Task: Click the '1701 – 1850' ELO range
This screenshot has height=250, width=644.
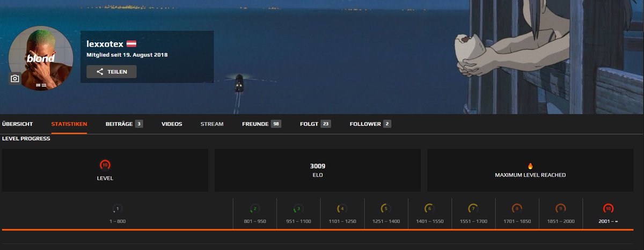Action: [x=517, y=221]
